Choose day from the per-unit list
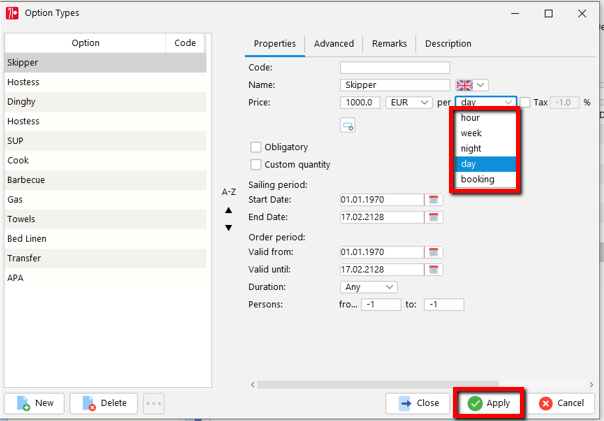The width and height of the screenshot is (604, 421). (485, 164)
